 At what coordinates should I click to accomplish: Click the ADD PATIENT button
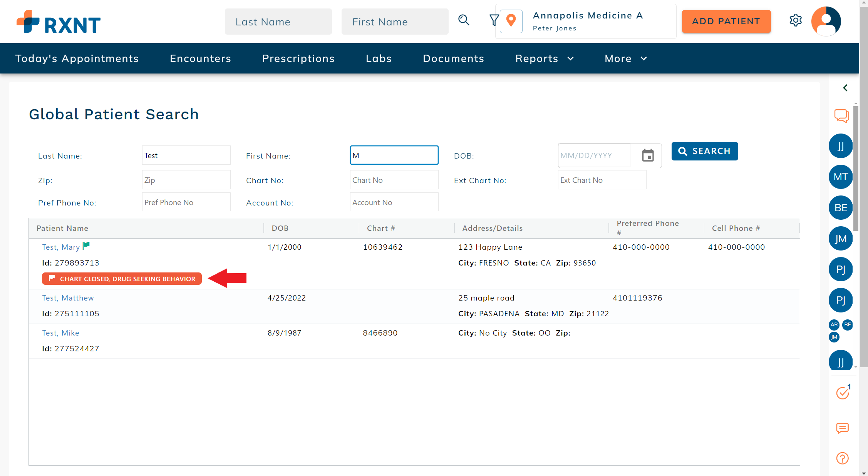pos(726,22)
